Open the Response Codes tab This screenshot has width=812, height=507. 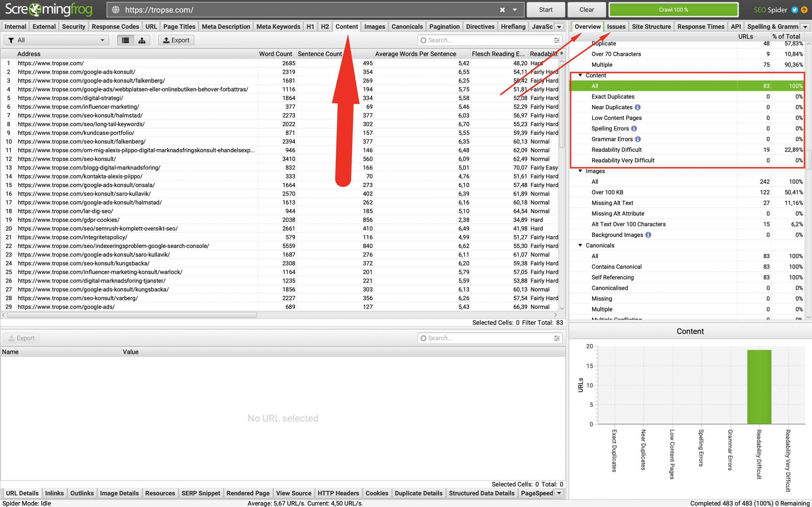(x=115, y=27)
